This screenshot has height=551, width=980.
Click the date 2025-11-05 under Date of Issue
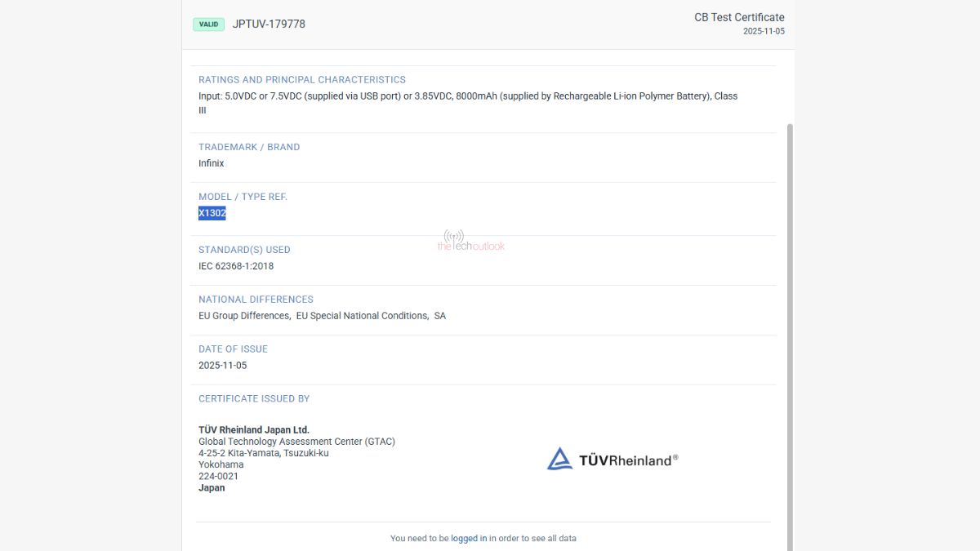222,366
